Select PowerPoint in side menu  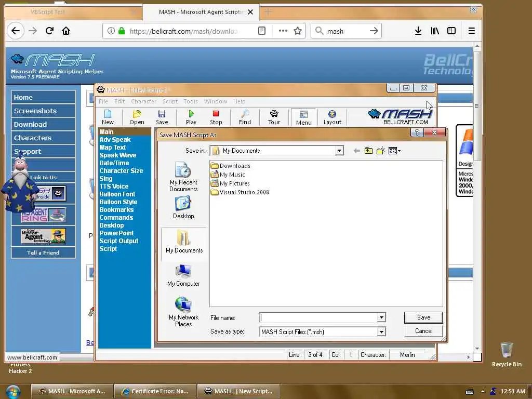(x=116, y=233)
